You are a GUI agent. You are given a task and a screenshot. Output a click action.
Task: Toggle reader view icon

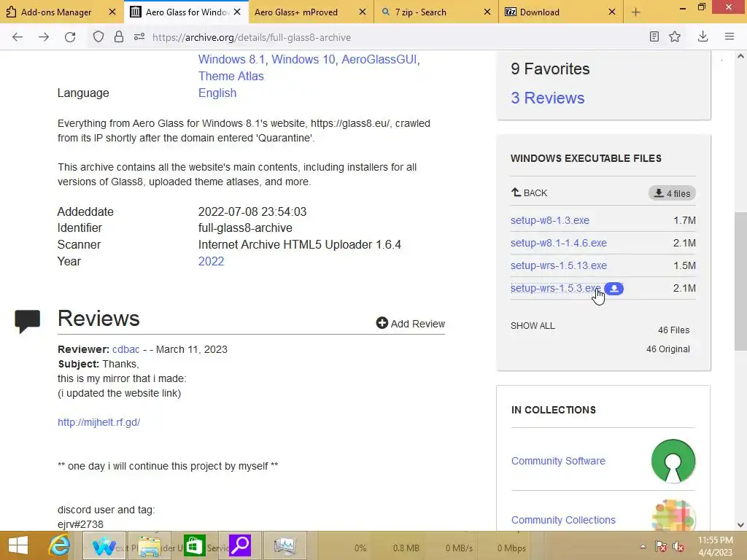[x=654, y=36]
